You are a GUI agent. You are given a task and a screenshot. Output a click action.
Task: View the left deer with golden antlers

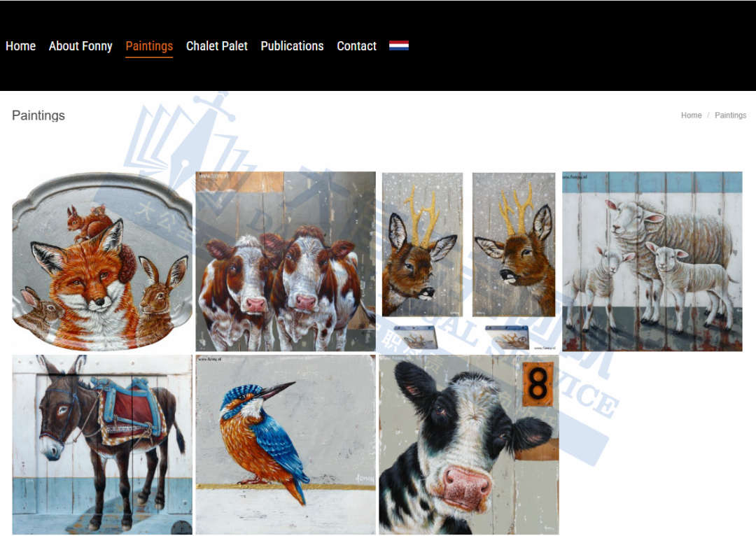(x=422, y=244)
